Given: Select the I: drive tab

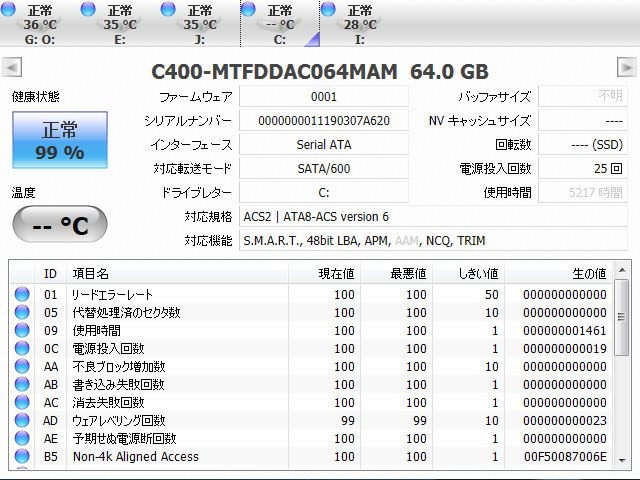Looking at the screenshot, I should pos(360,24).
